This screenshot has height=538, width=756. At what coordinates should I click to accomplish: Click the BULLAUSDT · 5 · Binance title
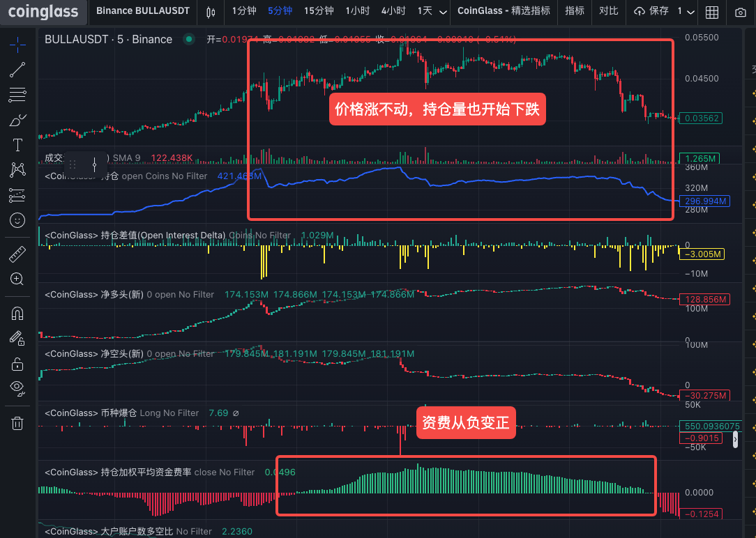point(109,40)
